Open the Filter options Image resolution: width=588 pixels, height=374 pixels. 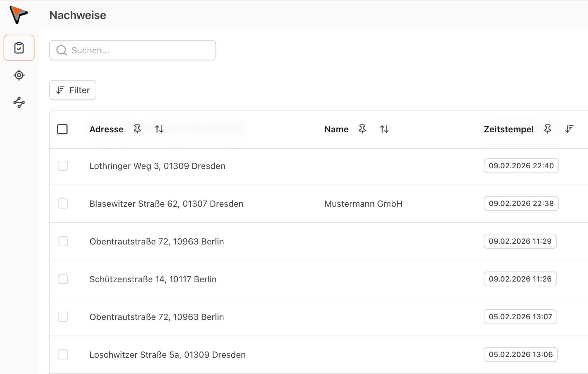click(73, 90)
